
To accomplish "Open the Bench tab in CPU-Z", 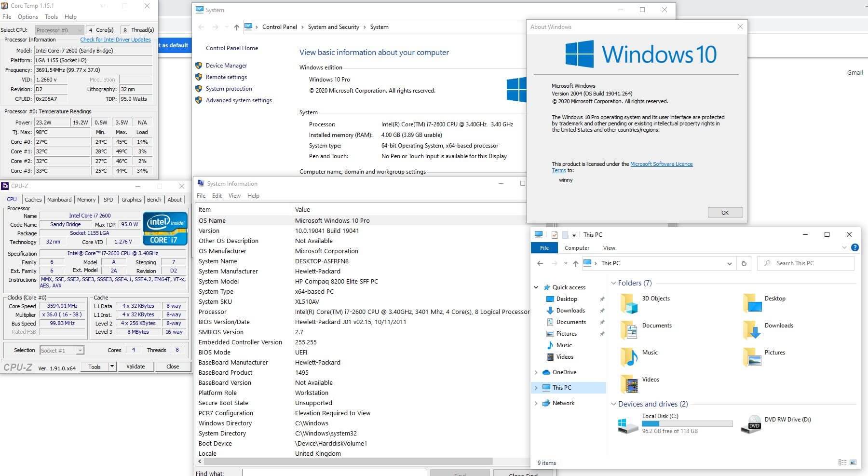I will tap(154, 200).
